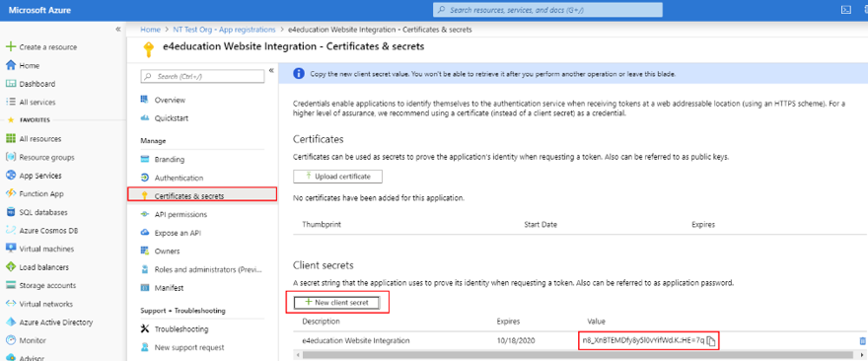The height and width of the screenshot is (361, 868).
Task: Click the Create a resource plus icon
Action: coord(10,47)
